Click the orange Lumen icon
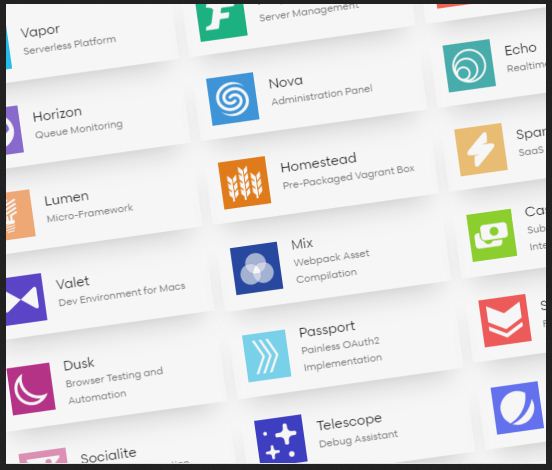The height and width of the screenshot is (470, 552). pos(20,214)
